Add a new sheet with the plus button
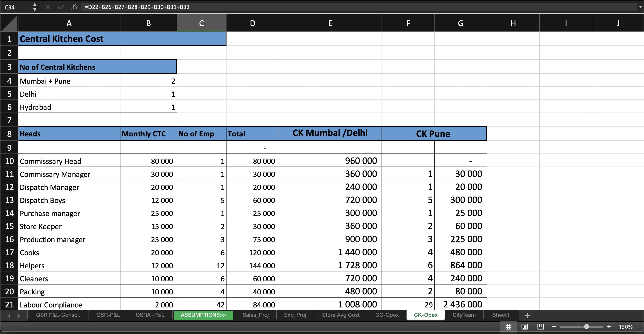Image resolution: width=644 pixels, height=334 pixels. click(527, 315)
